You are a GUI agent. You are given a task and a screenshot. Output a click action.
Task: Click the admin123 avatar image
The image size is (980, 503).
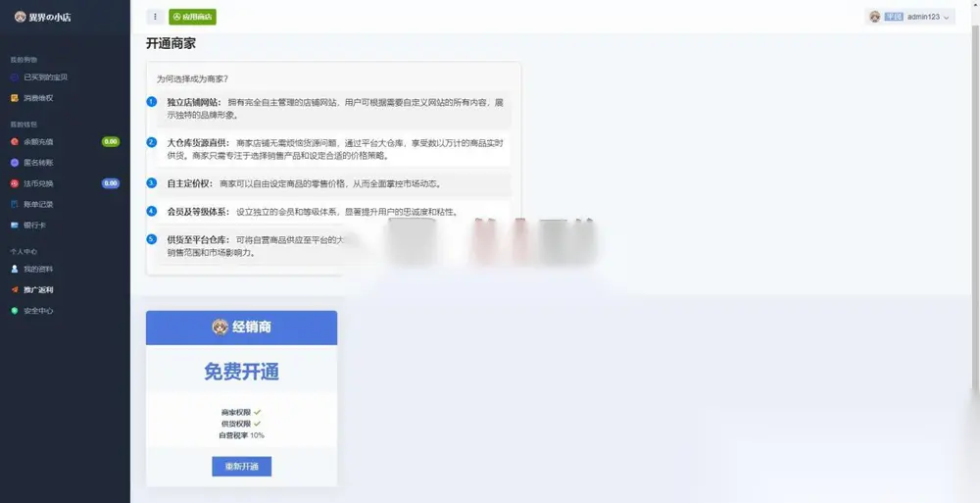click(x=875, y=17)
